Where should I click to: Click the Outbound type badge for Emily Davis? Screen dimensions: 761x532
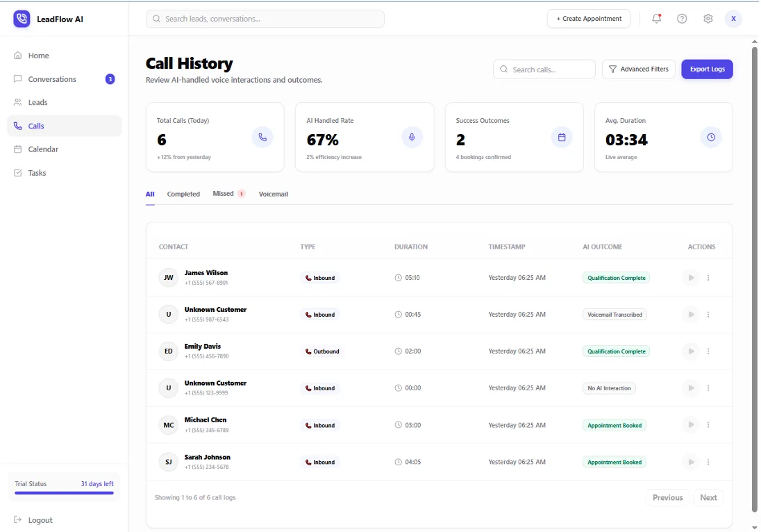321,351
